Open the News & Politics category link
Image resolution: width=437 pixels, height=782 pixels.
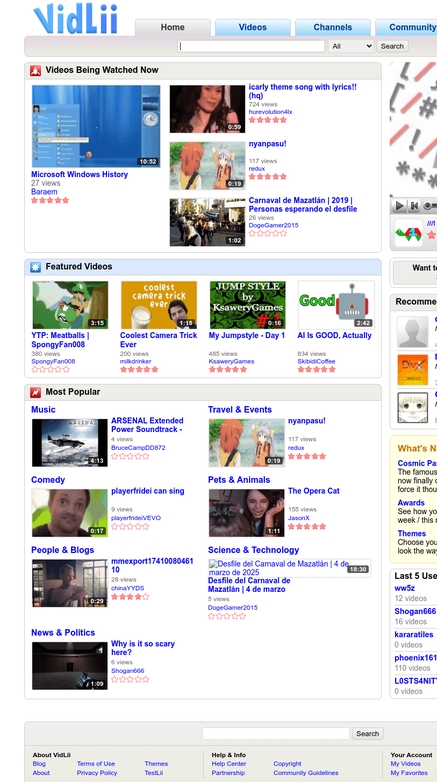(63, 633)
